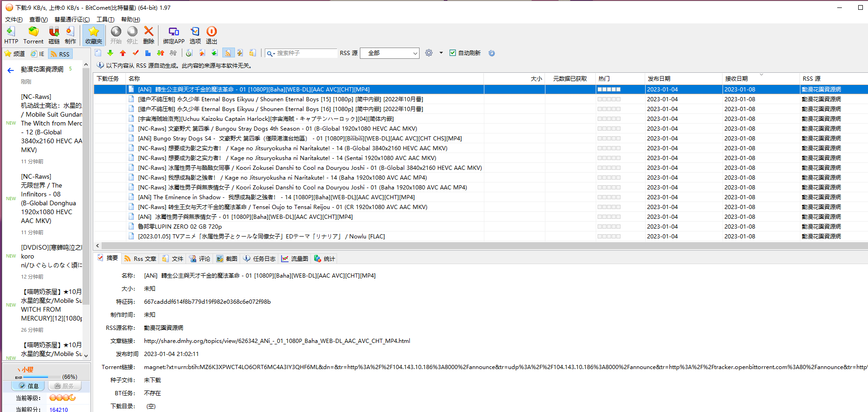The image size is (868, 412).
Task: Open the 选项 options icon
Action: [x=195, y=35]
